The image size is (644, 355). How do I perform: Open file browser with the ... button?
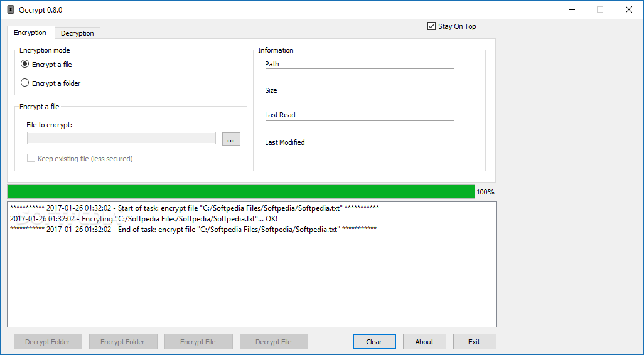[231, 139]
